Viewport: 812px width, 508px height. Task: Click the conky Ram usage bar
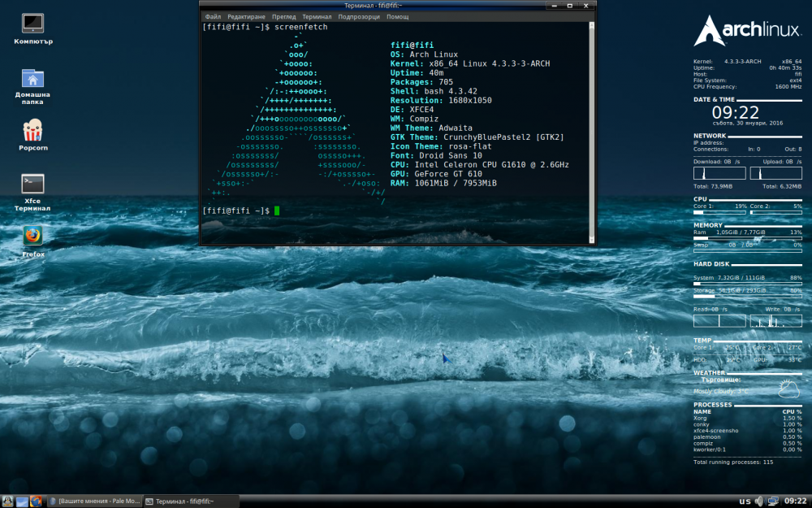[747, 238]
